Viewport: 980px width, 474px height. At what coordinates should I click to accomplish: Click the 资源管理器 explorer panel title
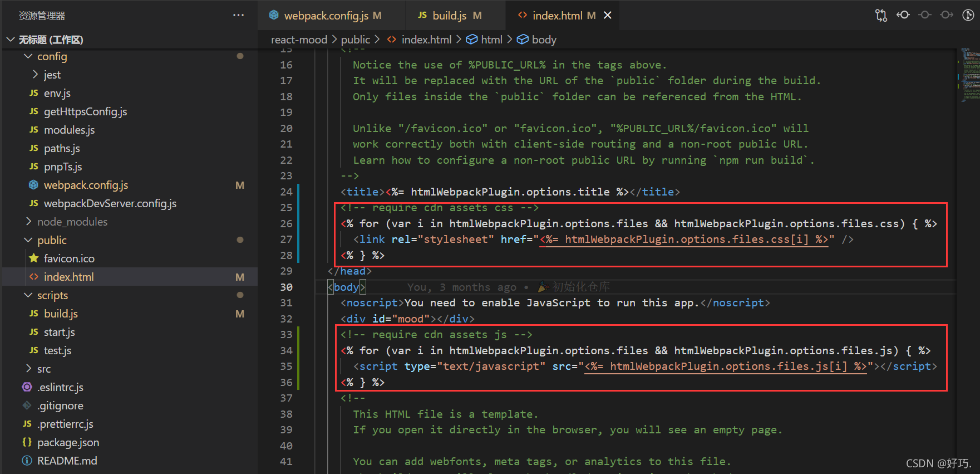pyautogui.click(x=42, y=16)
